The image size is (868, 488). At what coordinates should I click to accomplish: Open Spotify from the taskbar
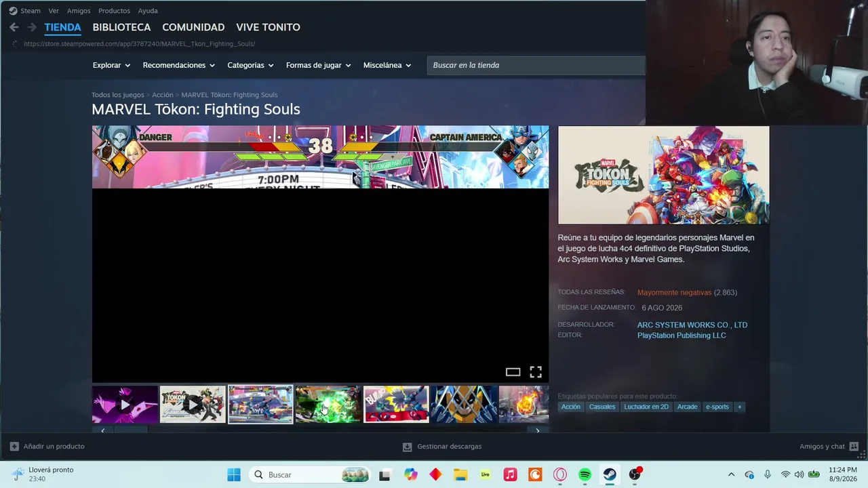click(585, 474)
